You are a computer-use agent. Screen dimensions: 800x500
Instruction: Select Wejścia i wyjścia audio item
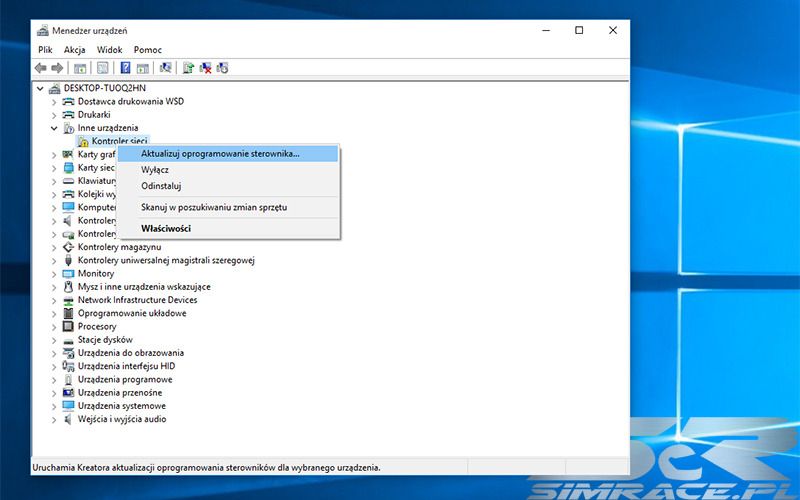(x=122, y=419)
